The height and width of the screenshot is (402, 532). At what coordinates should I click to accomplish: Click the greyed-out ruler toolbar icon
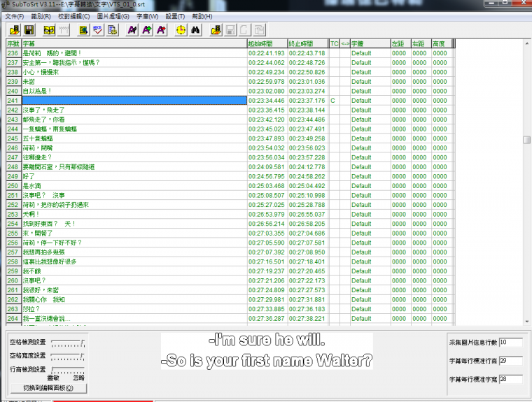pos(64,30)
